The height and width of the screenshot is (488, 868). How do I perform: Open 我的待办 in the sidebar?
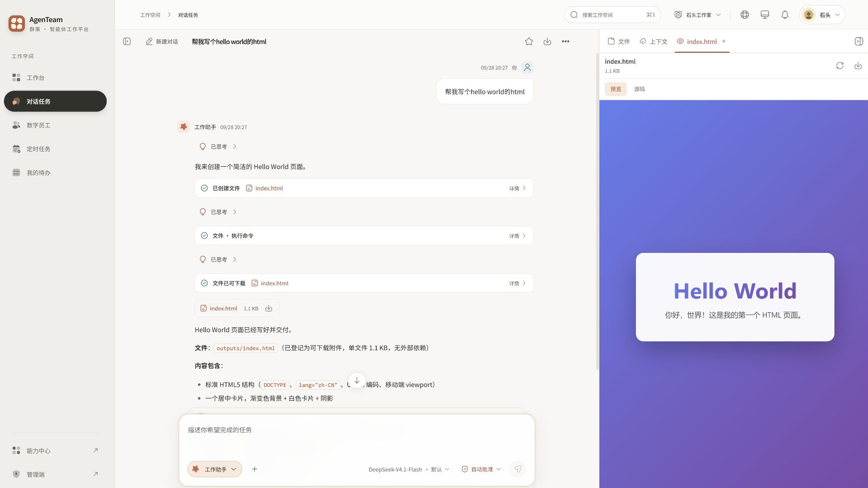(55, 173)
